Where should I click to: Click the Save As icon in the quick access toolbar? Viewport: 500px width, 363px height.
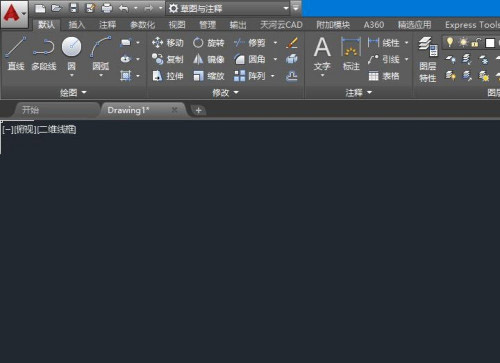coord(90,8)
